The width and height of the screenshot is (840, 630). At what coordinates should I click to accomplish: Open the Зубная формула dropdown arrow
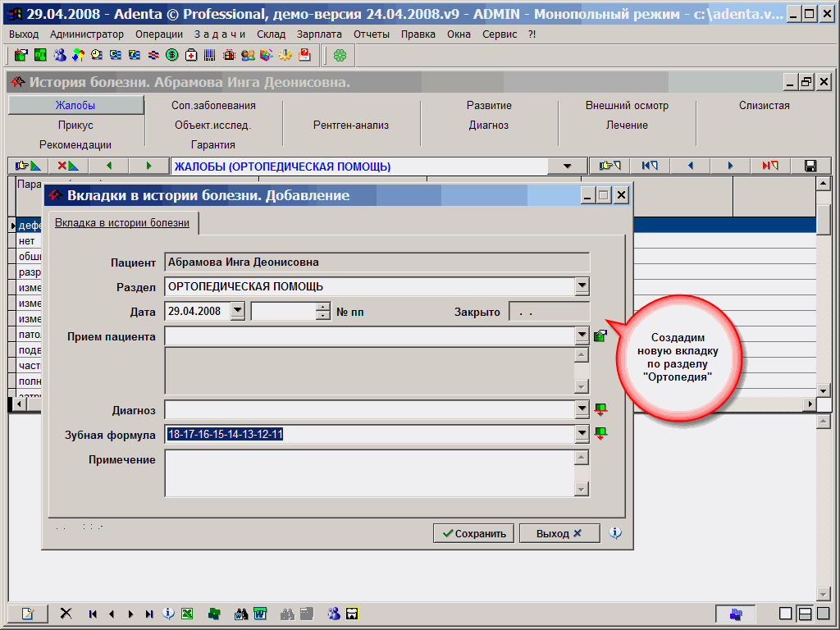click(x=582, y=434)
